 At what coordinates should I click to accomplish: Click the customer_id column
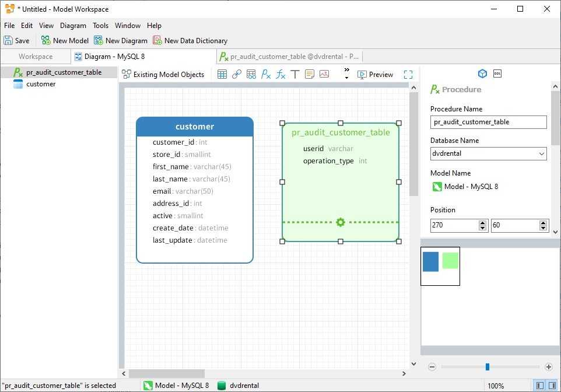(x=180, y=142)
